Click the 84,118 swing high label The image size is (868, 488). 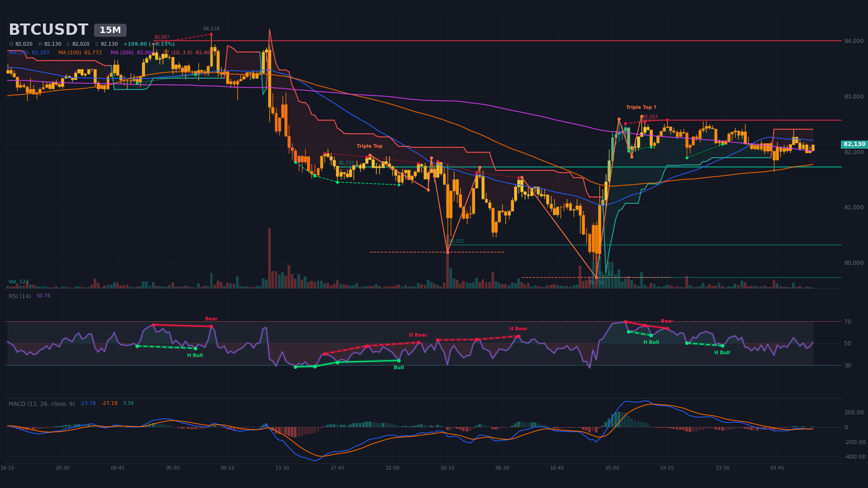[x=212, y=29]
